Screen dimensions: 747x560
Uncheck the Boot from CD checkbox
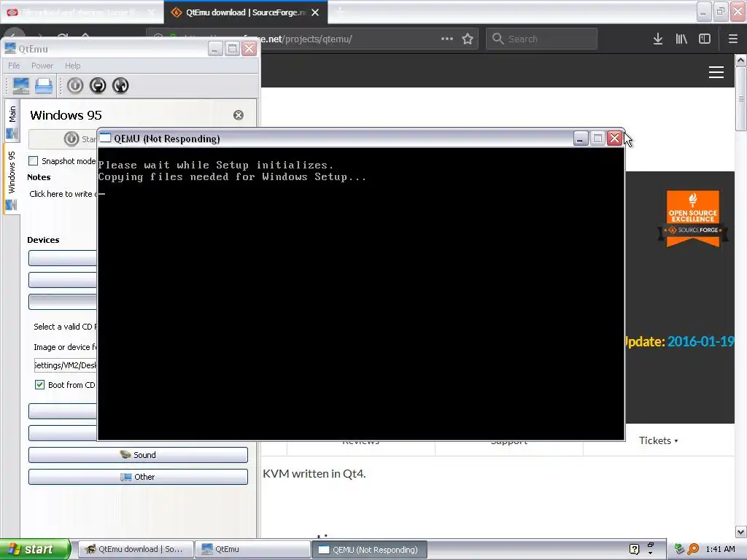[39, 385]
